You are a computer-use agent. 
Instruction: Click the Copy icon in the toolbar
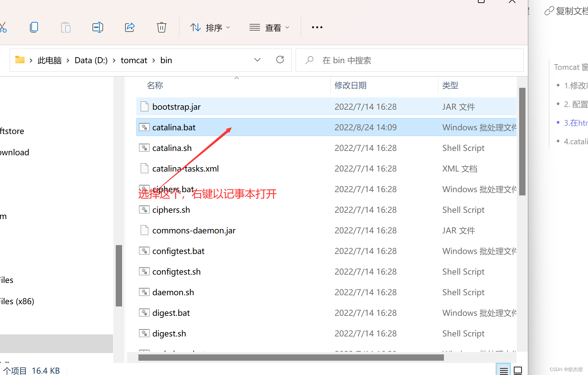34,27
